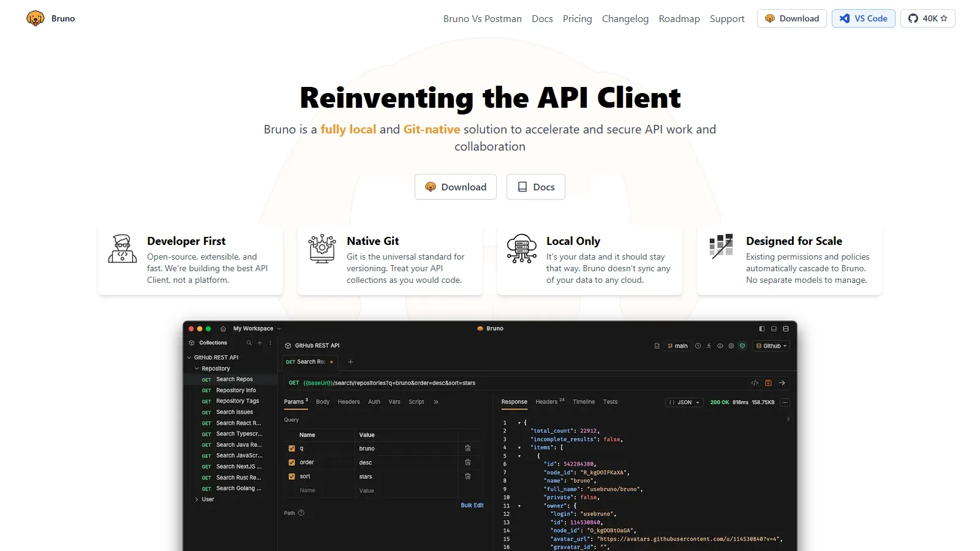Open the code generation </> icon

pyautogui.click(x=754, y=383)
